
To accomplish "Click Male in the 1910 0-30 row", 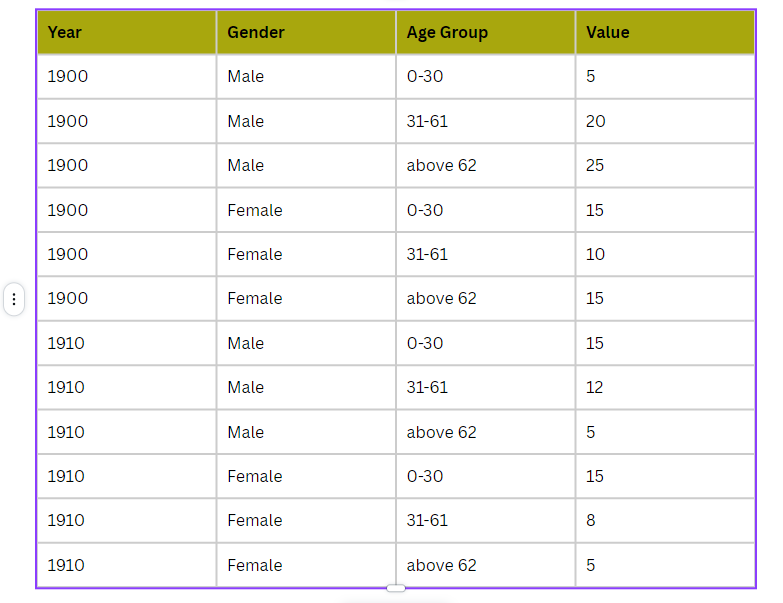I will (305, 343).
